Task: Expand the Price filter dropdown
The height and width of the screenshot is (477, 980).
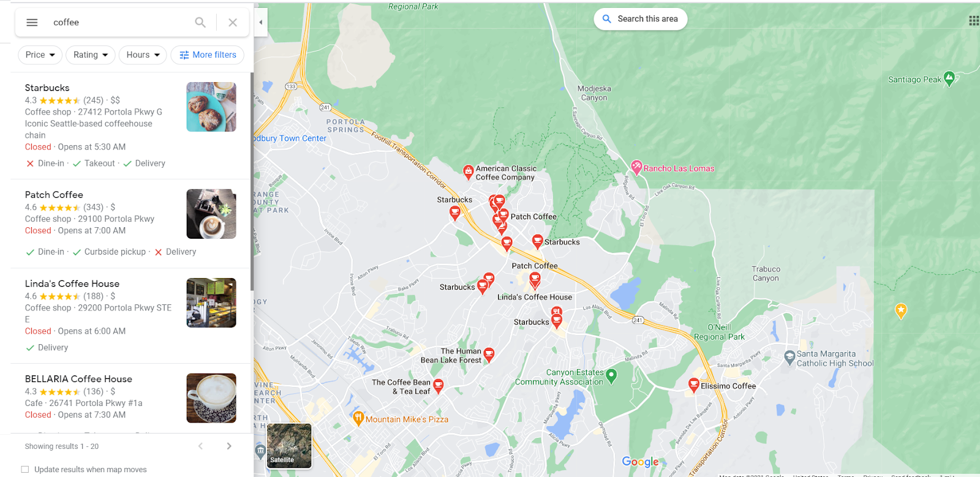Action: [40, 55]
